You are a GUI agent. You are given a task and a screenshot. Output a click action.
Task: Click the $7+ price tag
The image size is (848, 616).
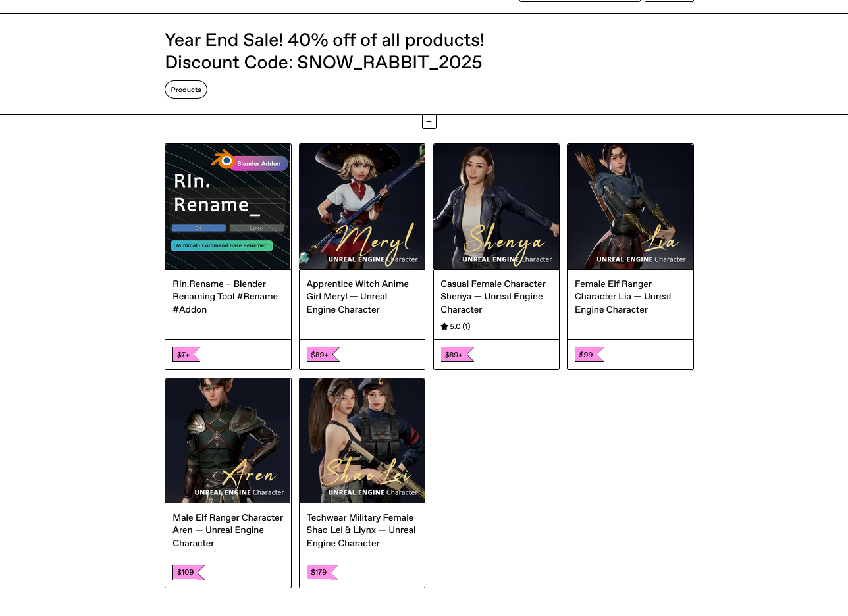tap(184, 355)
